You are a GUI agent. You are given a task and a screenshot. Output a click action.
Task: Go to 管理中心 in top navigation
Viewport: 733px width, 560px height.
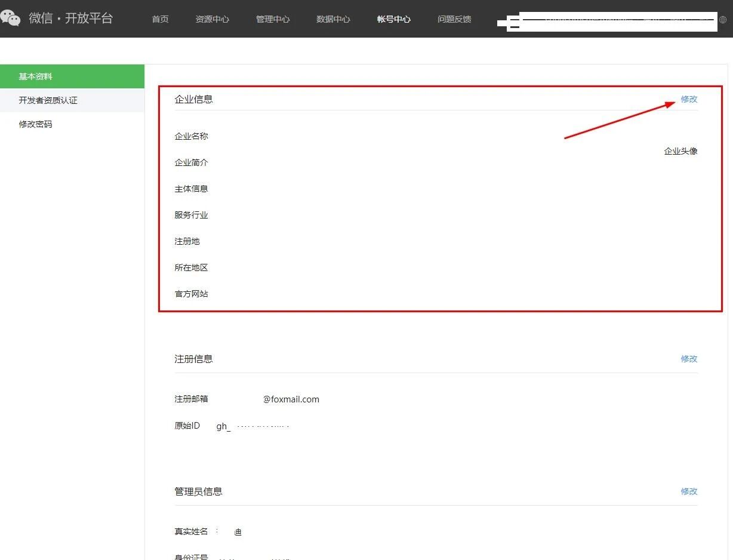pyautogui.click(x=273, y=19)
